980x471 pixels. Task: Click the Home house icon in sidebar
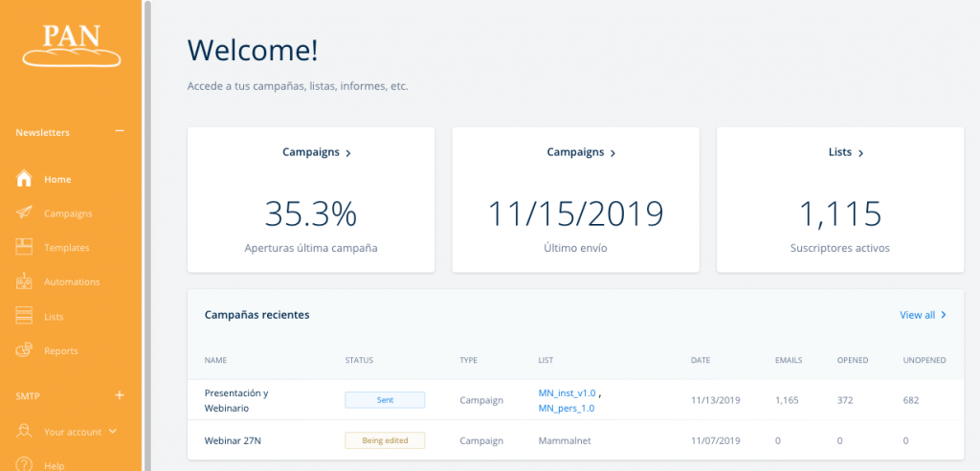click(25, 179)
